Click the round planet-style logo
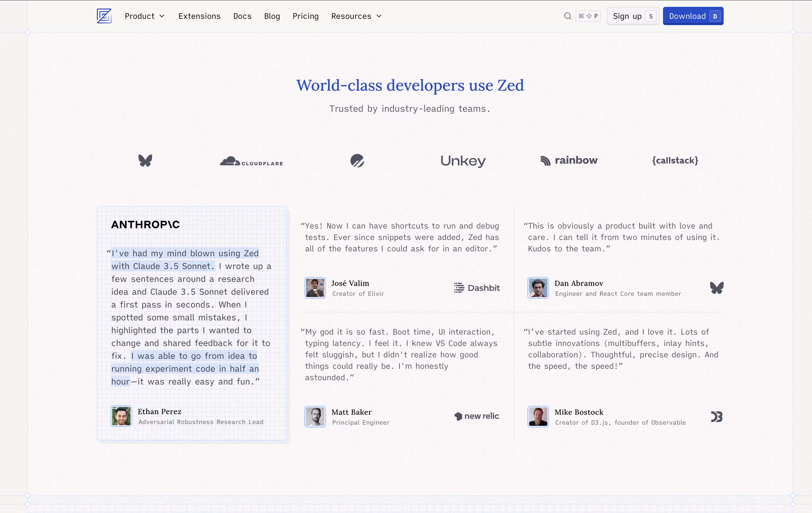This screenshot has height=513, width=812. click(x=357, y=160)
